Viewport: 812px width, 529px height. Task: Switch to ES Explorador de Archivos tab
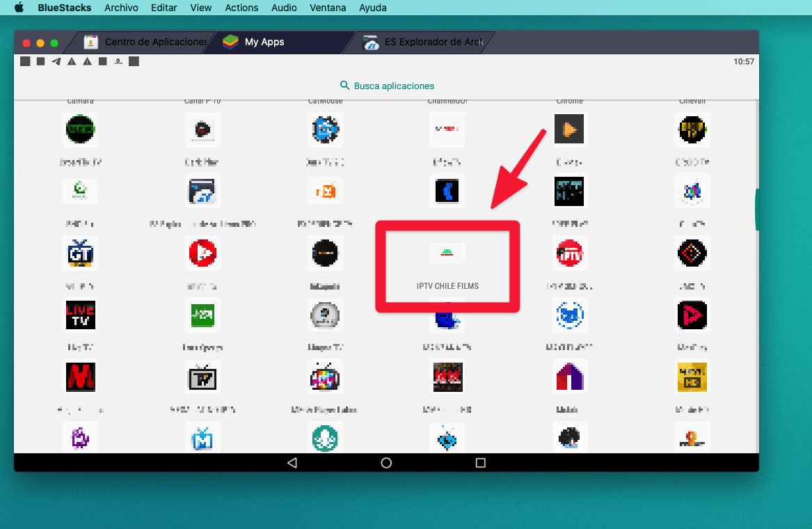[x=424, y=42]
